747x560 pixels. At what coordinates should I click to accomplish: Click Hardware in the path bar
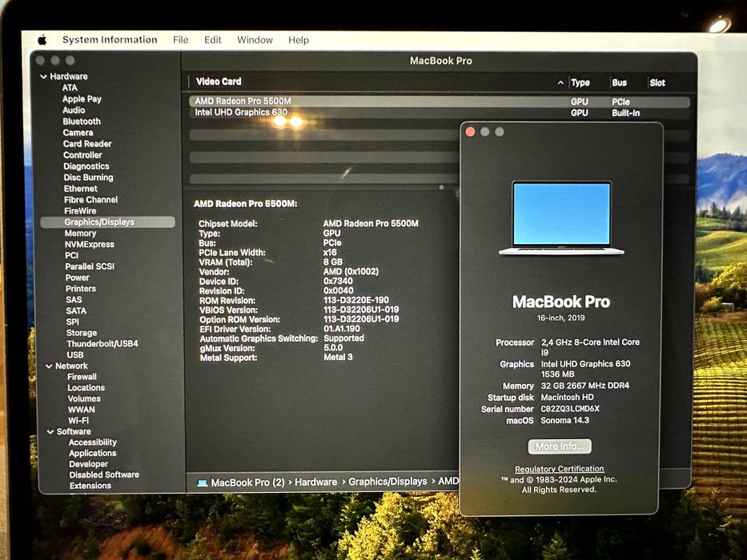pos(316,482)
